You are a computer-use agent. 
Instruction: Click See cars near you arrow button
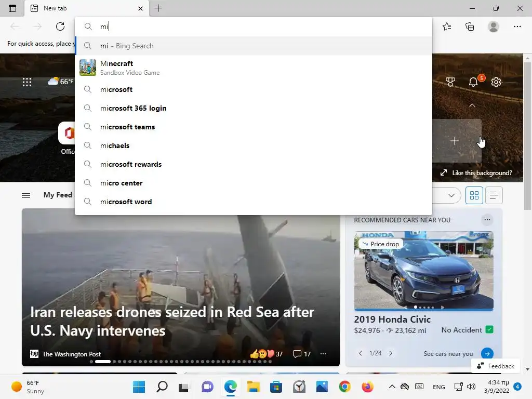coord(487,353)
